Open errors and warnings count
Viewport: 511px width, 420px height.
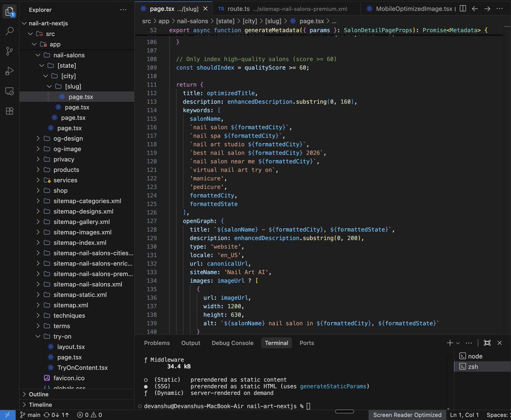pyautogui.click(x=89, y=415)
